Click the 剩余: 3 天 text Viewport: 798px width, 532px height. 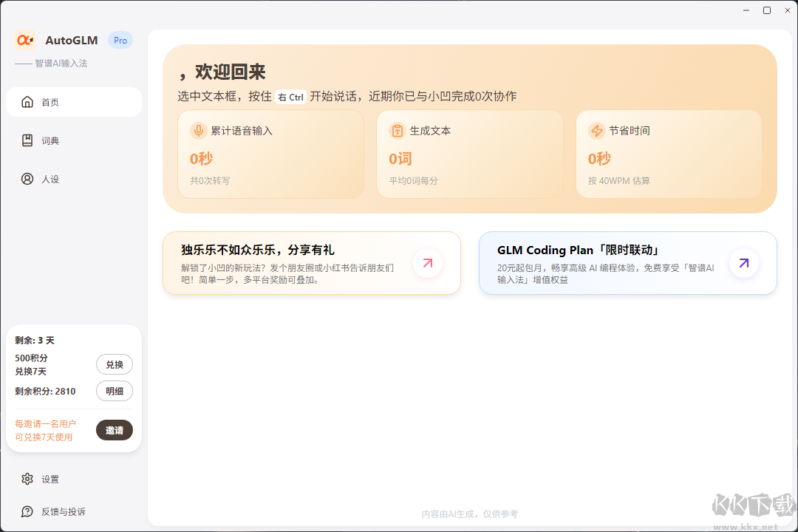35,340
